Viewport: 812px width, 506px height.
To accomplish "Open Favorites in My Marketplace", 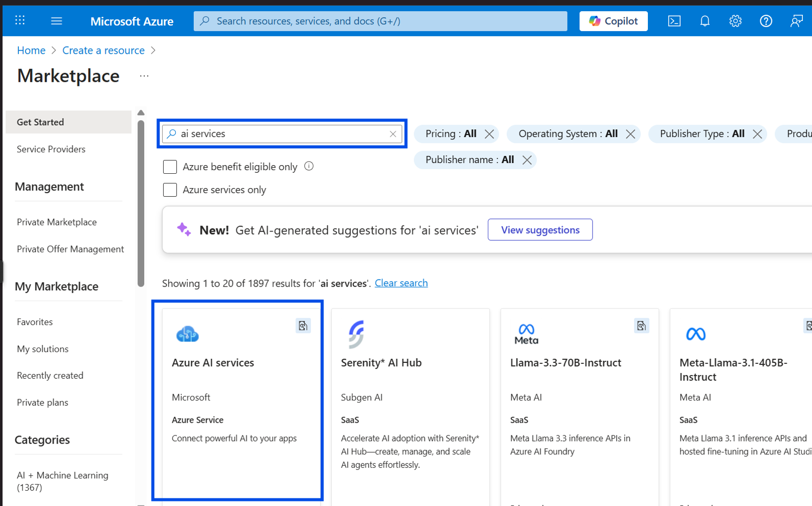I will click(35, 322).
